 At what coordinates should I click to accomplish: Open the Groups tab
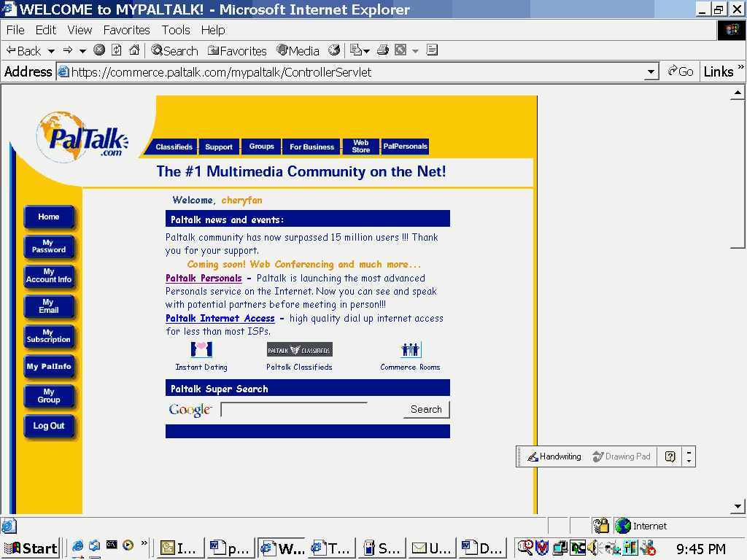[262, 146]
